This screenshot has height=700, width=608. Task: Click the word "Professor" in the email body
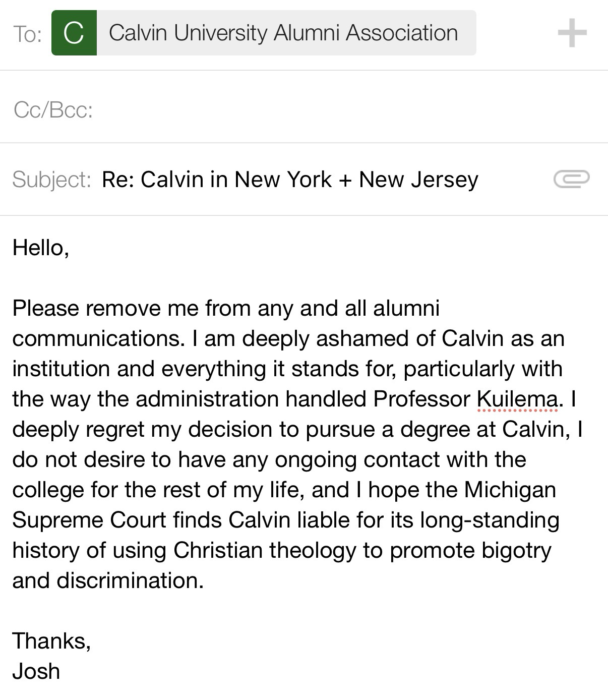(421, 399)
